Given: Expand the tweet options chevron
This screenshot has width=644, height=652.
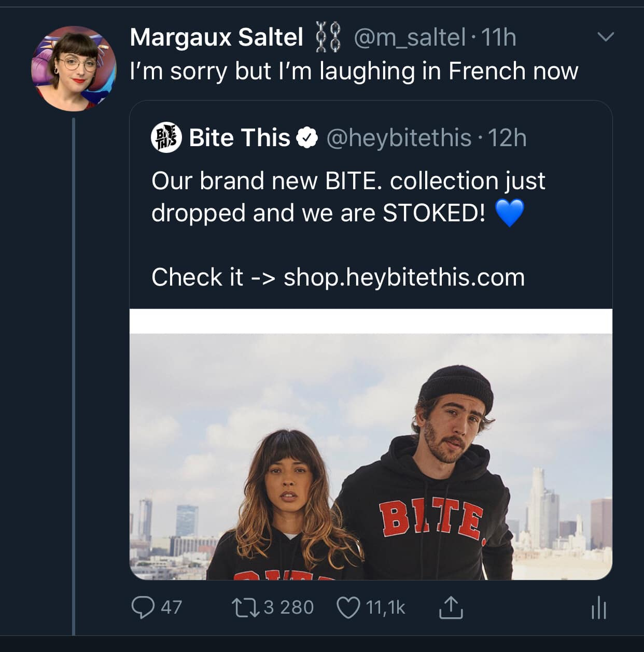Looking at the screenshot, I should point(605,37).
